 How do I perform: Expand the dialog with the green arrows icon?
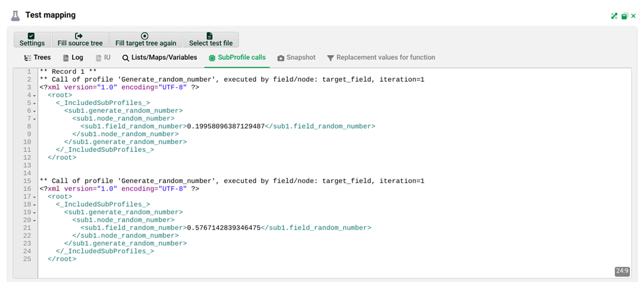point(614,16)
